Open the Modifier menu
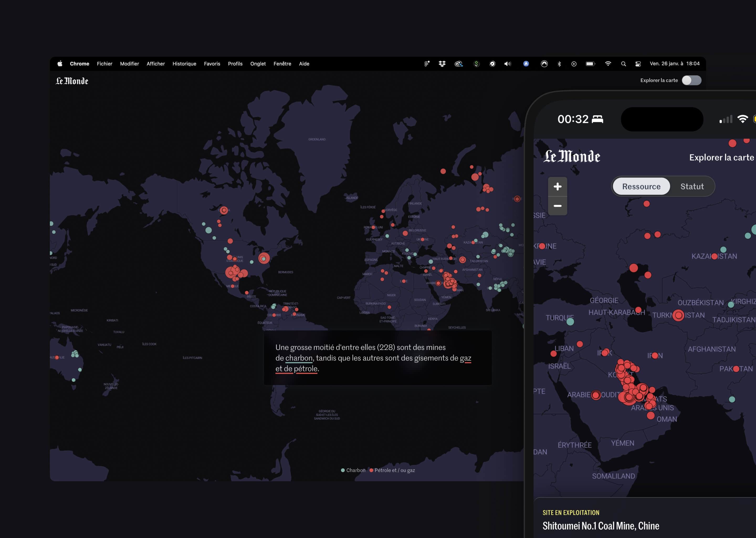The image size is (756, 538). coord(129,64)
